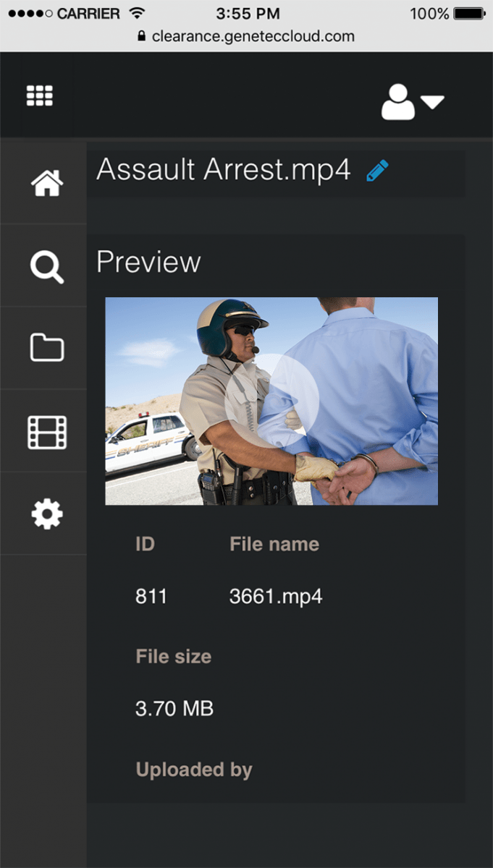
Task: Click the sheriff car in preview thumbnail
Action: pyautogui.click(x=148, y=441)
